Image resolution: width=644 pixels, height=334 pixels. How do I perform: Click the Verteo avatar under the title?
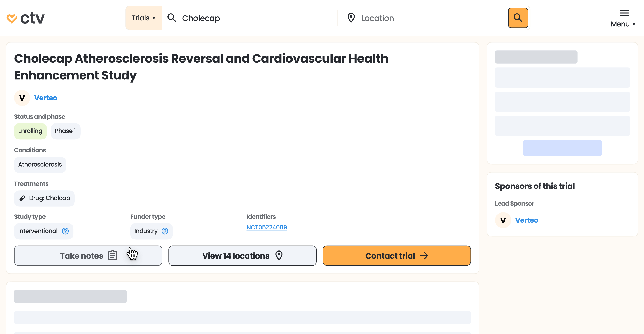click(x=22, y=98)
